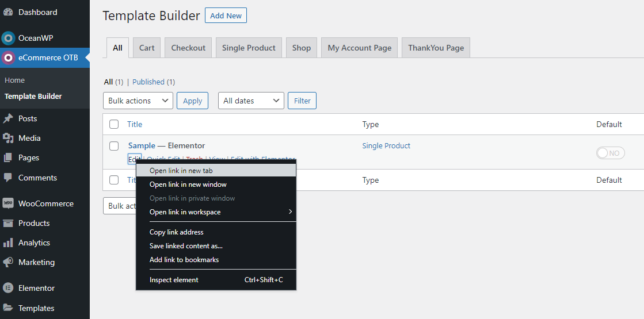644x319 pixels.
Task: Click the eCommerce OTB purple icon
Action: point(8,58)
